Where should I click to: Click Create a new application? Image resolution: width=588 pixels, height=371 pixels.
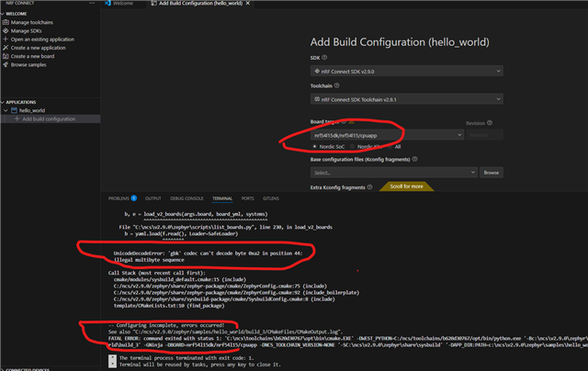[38, 48]
